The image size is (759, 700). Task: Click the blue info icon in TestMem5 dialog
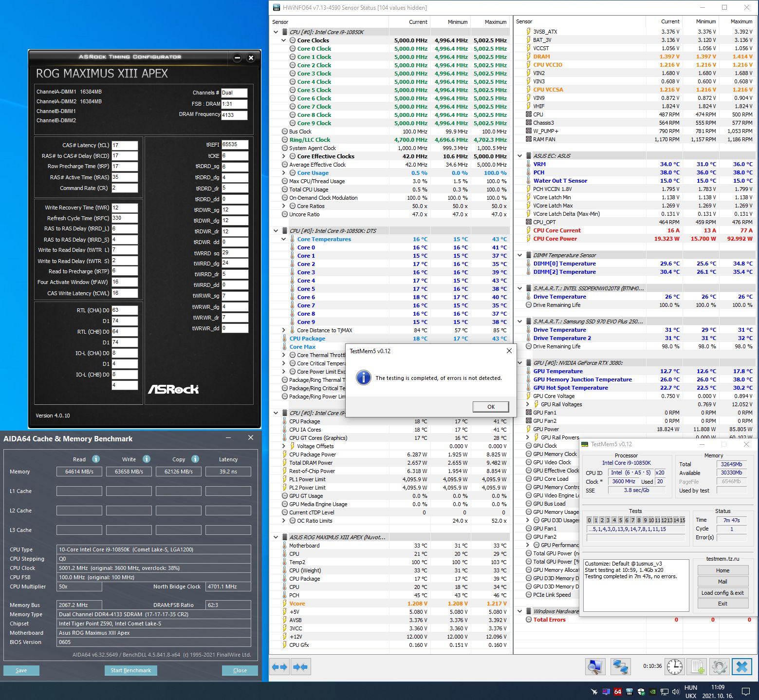tap(363, 378)
